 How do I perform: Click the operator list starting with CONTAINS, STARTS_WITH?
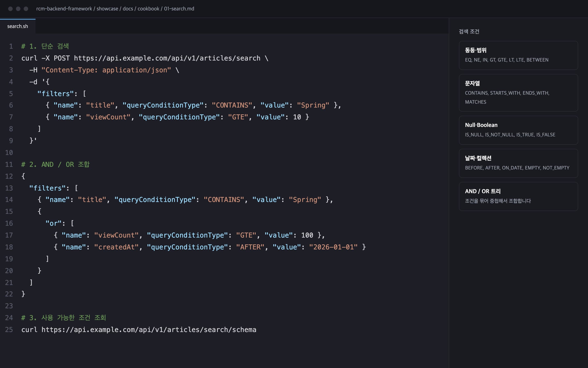[x=507, y=97]
